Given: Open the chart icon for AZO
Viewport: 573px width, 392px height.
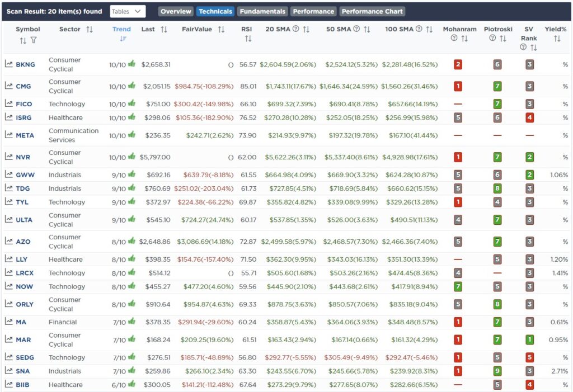Looking at the screenshot, I should 9,241.
